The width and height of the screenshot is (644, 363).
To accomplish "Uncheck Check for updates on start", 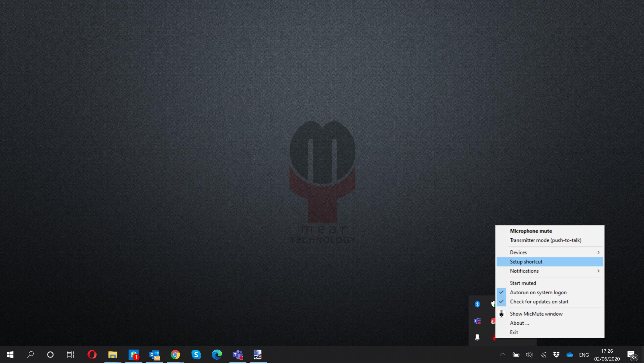I will pyautogui.click(x=550, y=301).
